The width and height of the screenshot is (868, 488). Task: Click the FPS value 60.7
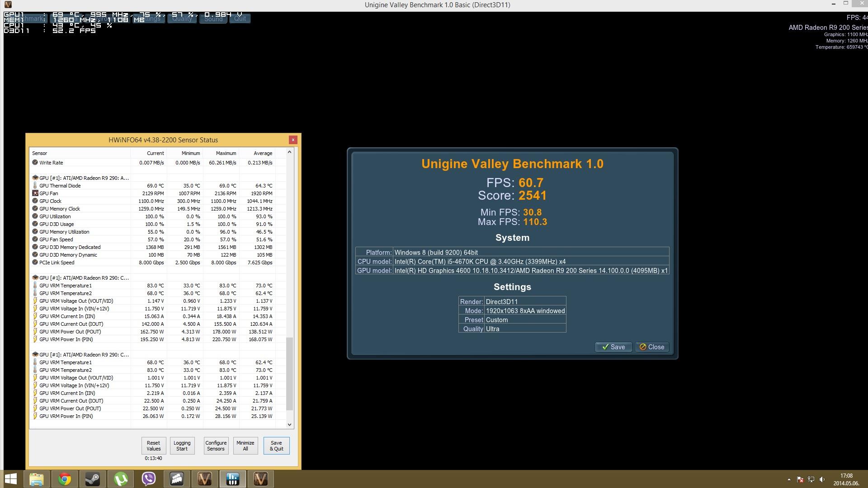(x=531, y=183)
